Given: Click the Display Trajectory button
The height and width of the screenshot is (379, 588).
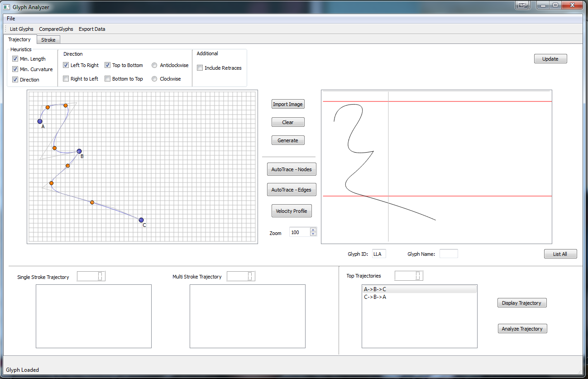Looking at the screenshot, I should (522, 303).
